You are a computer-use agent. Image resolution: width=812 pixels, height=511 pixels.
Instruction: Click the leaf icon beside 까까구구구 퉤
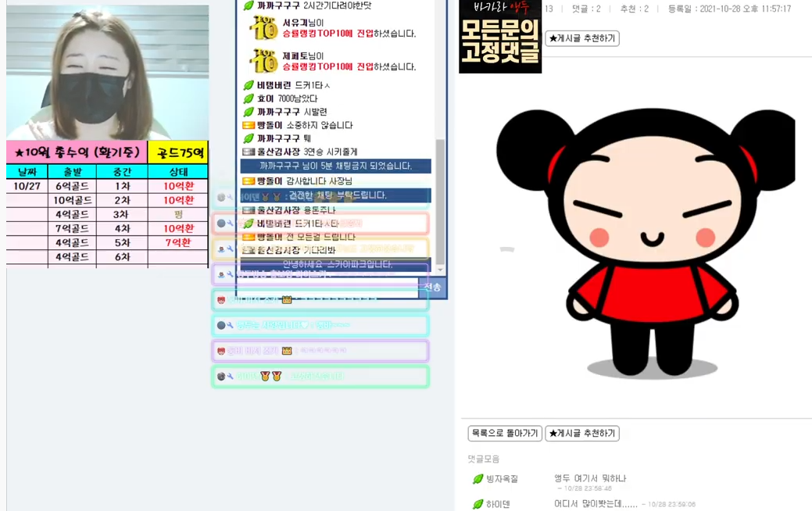click(x=249, y=138)
